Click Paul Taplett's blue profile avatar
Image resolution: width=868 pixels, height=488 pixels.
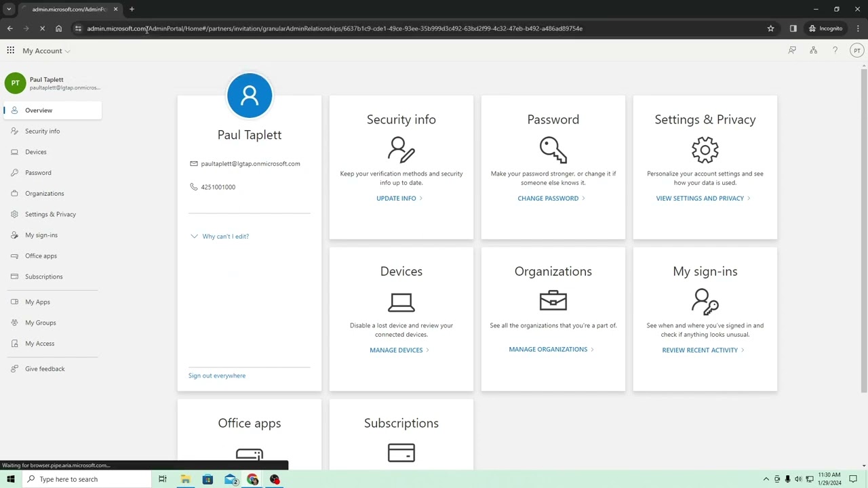click(x=250, y=96)
